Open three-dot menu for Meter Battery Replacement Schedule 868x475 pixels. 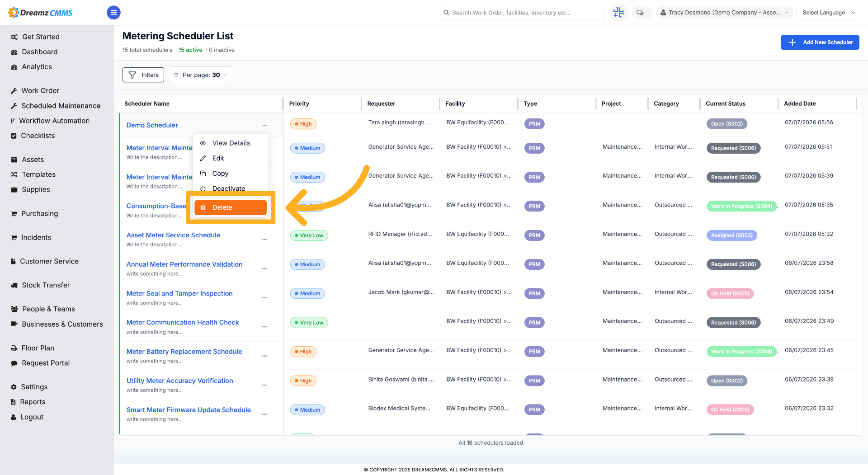264,356
